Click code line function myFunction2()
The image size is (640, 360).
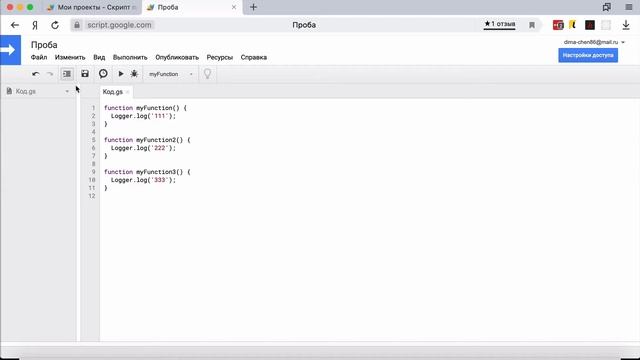[147, 140]
